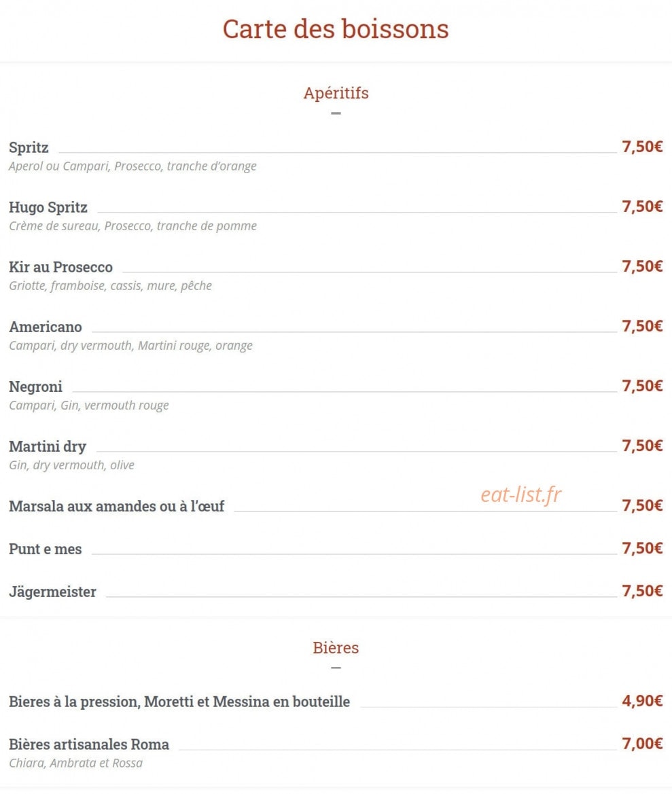Select the Jägermeister item
This screenshot has height=794, width=672.
coord(53,592)
